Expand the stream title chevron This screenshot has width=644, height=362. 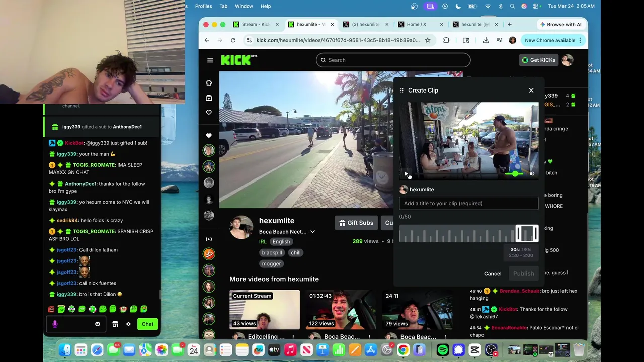(312, 232)
